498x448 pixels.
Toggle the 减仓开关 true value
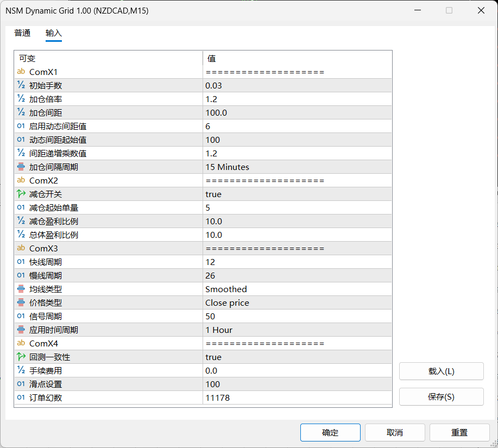coord(297,194)
